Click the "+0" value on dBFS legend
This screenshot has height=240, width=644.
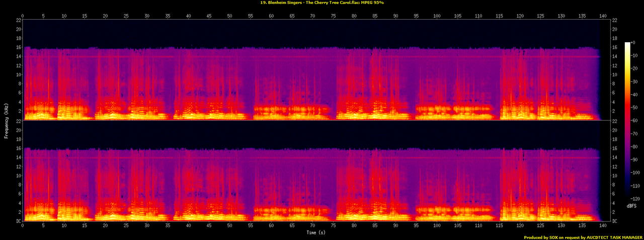[633, 43]
